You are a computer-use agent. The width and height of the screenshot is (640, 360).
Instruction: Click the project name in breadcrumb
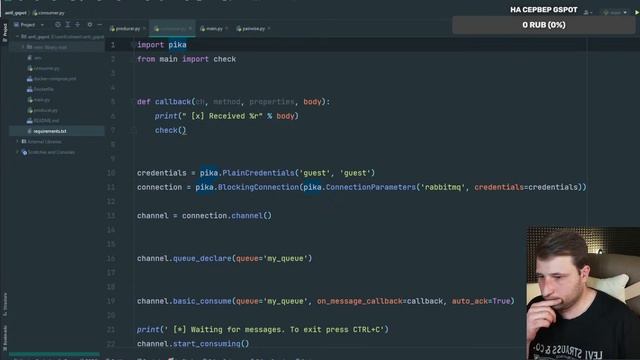coord(16,13)
